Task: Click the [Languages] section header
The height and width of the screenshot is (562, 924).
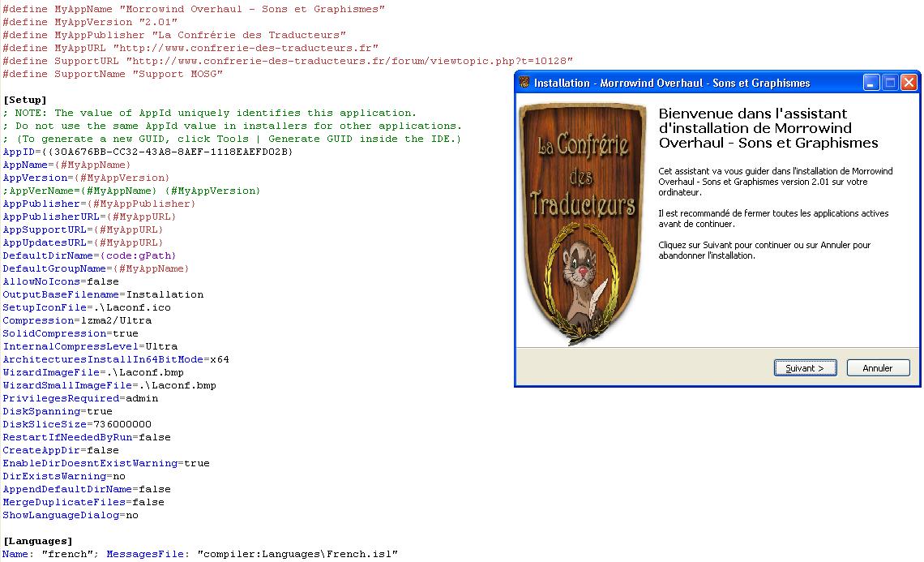Action: (38, 541)
